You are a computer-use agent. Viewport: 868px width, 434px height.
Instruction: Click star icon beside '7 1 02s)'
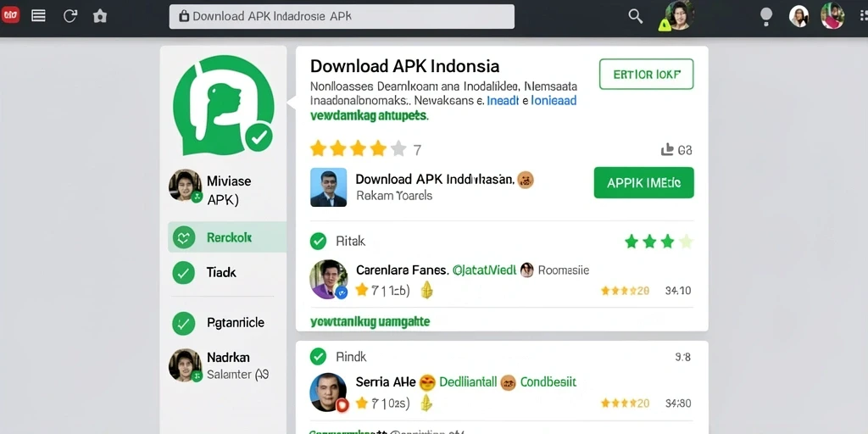361,403
